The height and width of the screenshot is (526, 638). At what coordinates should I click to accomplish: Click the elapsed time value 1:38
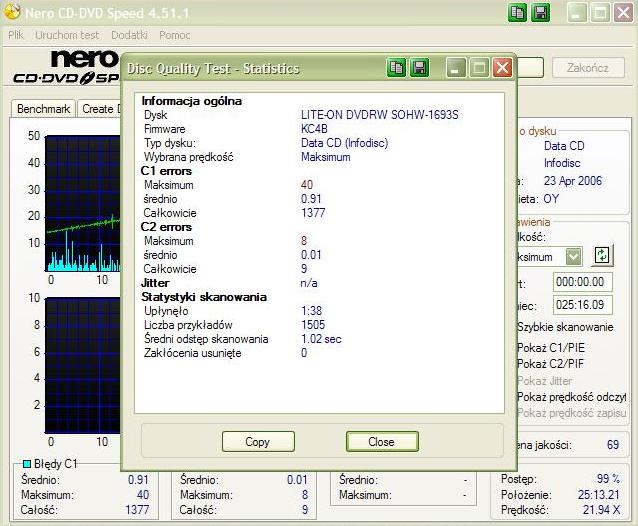(312, 311)
